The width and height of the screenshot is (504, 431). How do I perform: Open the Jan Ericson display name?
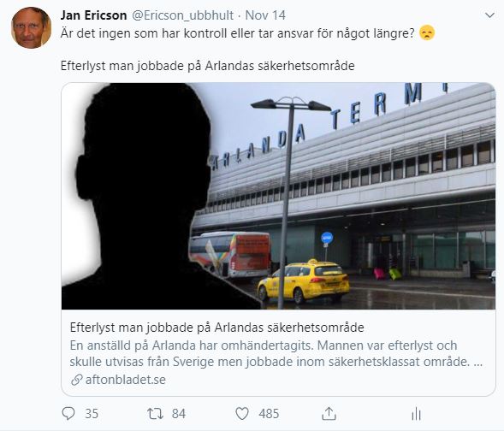[93, 15]
